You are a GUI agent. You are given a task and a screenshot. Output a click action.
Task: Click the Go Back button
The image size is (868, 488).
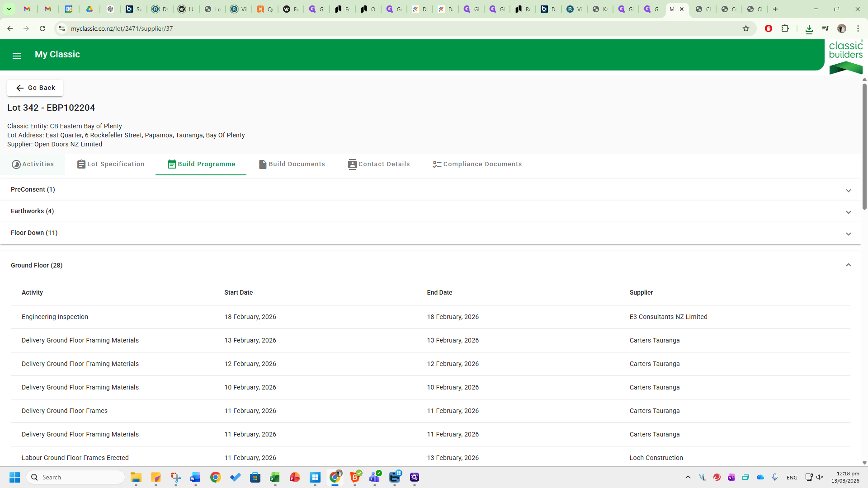[35, 88]
